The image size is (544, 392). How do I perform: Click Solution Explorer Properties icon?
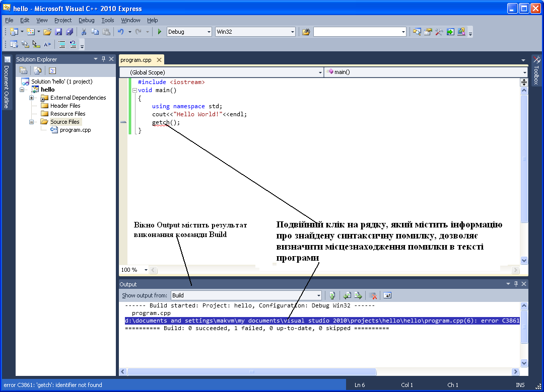[x=23, y=71]
